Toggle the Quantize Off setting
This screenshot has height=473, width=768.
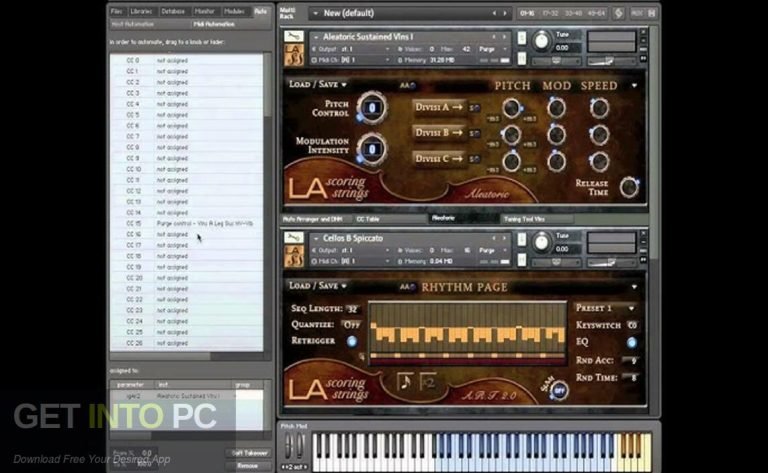tap(352, 325)
